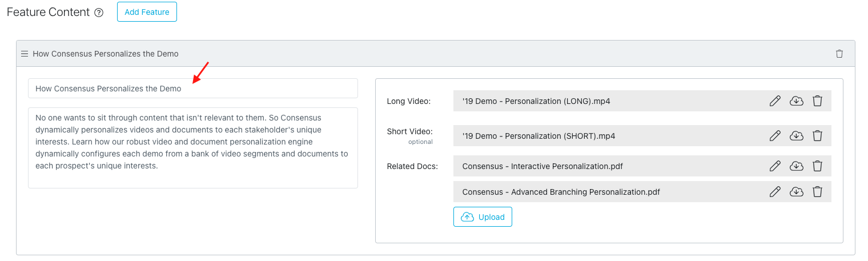Screen dimensions: 868x261
Task: Click the feature description text area
Action: (193, 147)
